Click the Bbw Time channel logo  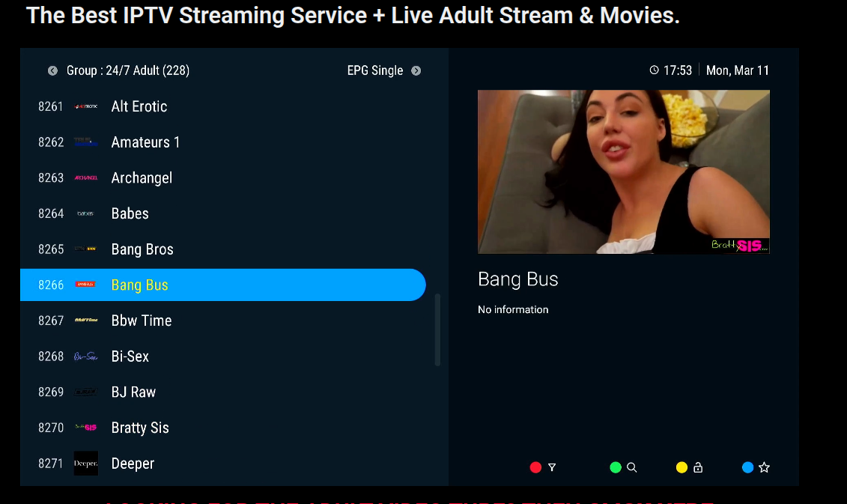pyautogui.click(x=86, y=321)
